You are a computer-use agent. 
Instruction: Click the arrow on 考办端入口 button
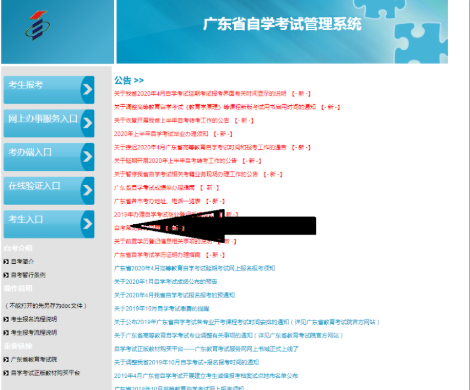tap(87, 157)
